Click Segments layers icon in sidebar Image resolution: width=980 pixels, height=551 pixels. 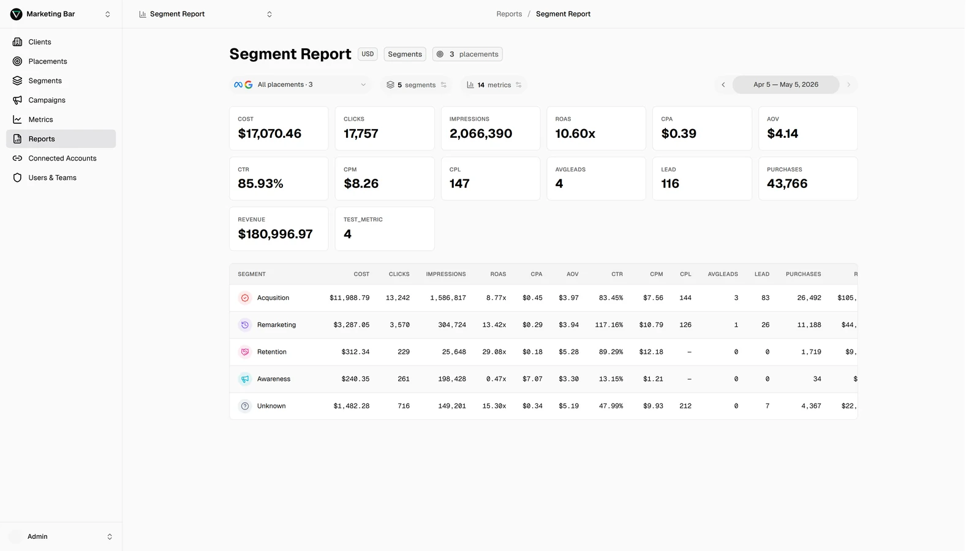(17, 81)
